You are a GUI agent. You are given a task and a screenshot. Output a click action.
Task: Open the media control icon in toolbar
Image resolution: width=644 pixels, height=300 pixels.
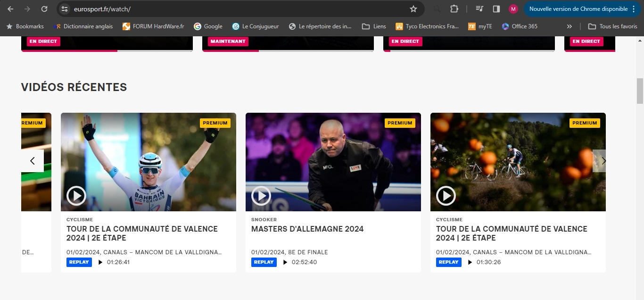click(x=479, y=9)
